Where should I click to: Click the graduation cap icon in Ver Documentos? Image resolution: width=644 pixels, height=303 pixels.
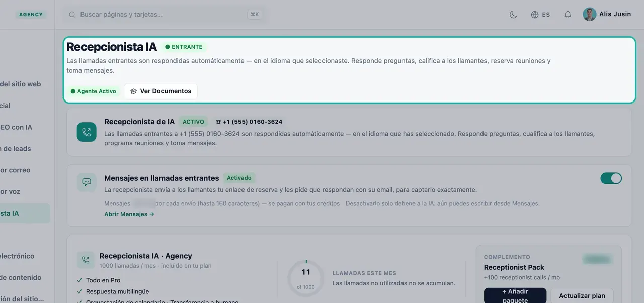(x=133, y=91)
